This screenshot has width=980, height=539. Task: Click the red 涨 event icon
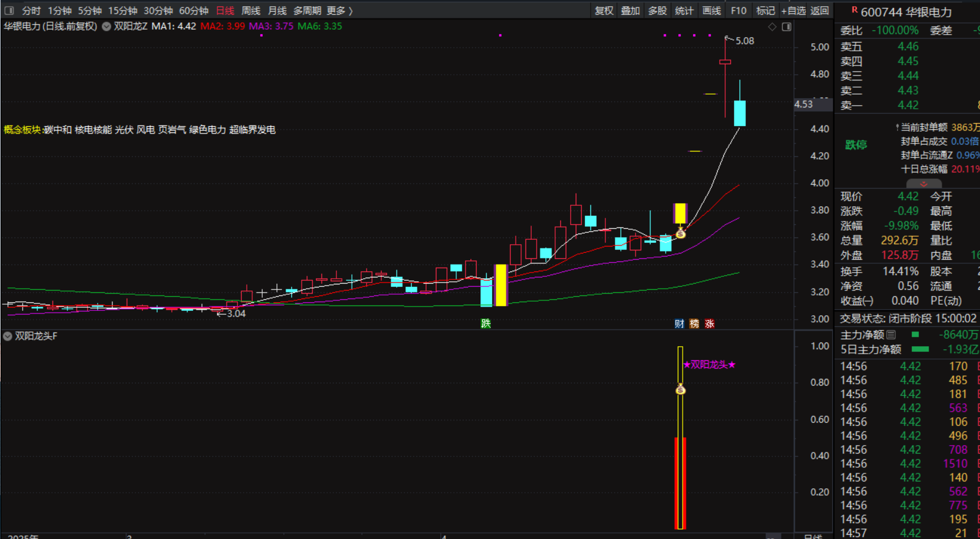(x=710, y=324)
